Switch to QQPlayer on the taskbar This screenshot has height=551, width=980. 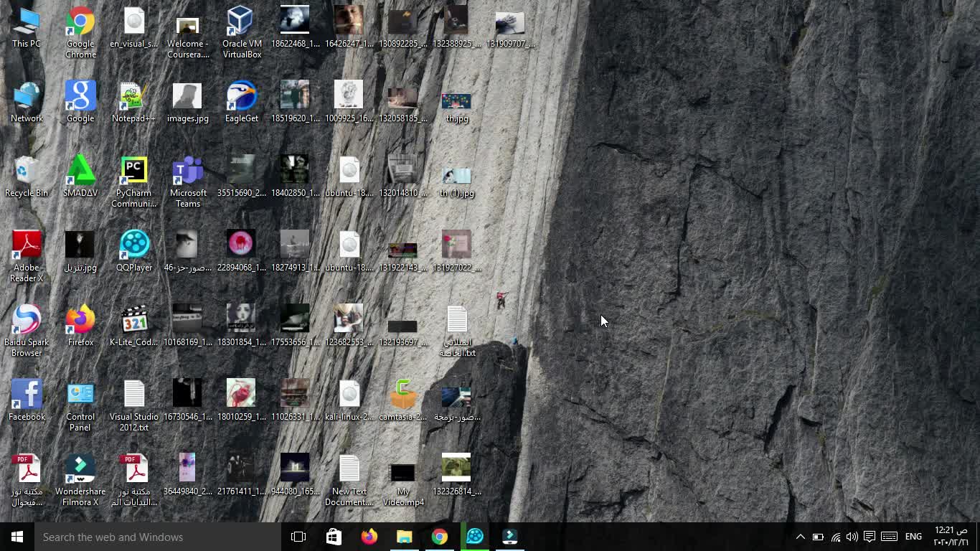click(x=474, y=537)
